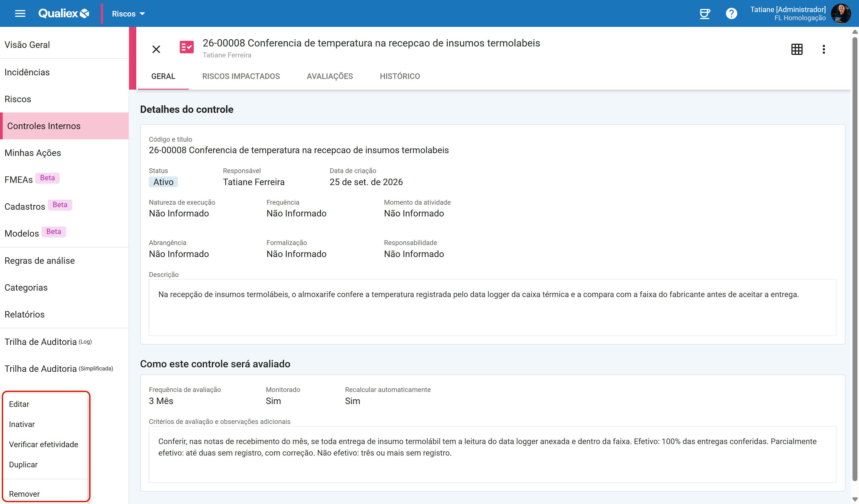The width and height of the screenshot is (859, 504).
Task: Click the date 25 de set. de 2026
Action: [366, 182]
